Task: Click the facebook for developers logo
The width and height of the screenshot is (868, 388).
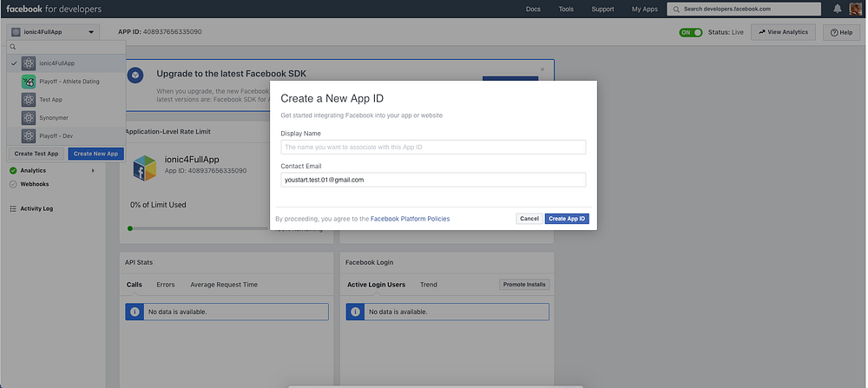Action: pyautogui.click(x=54, y=9)
